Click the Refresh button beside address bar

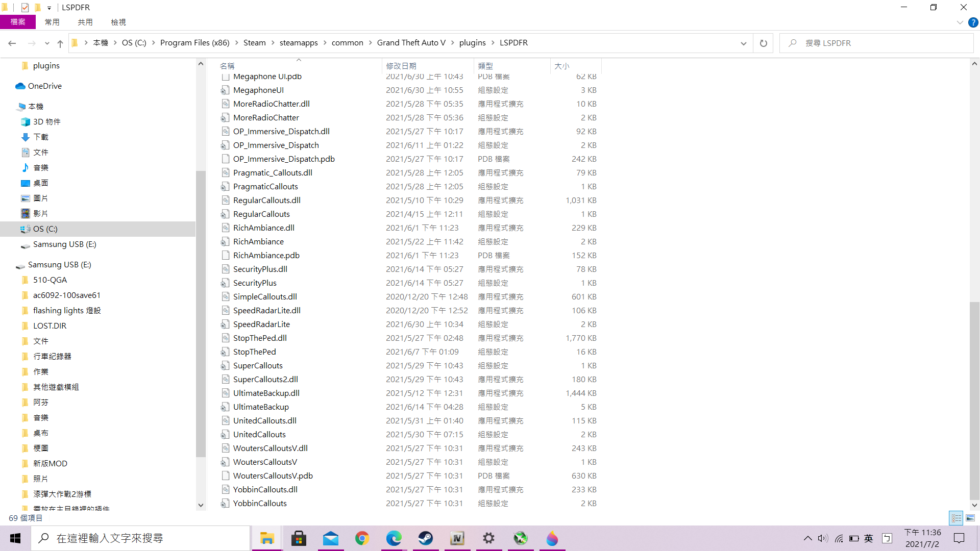pos(763,43)
